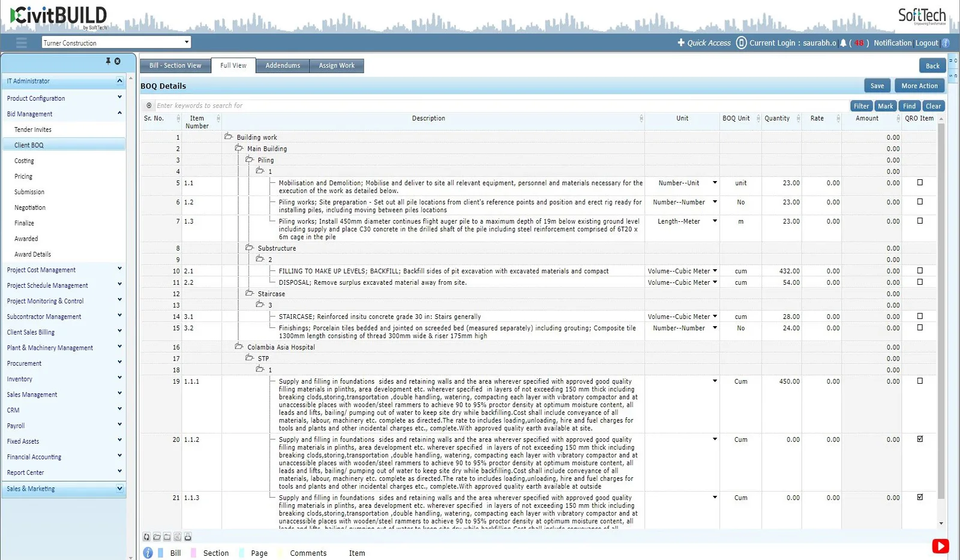Click the open-folder expand icon below grid

click(157, 537)
